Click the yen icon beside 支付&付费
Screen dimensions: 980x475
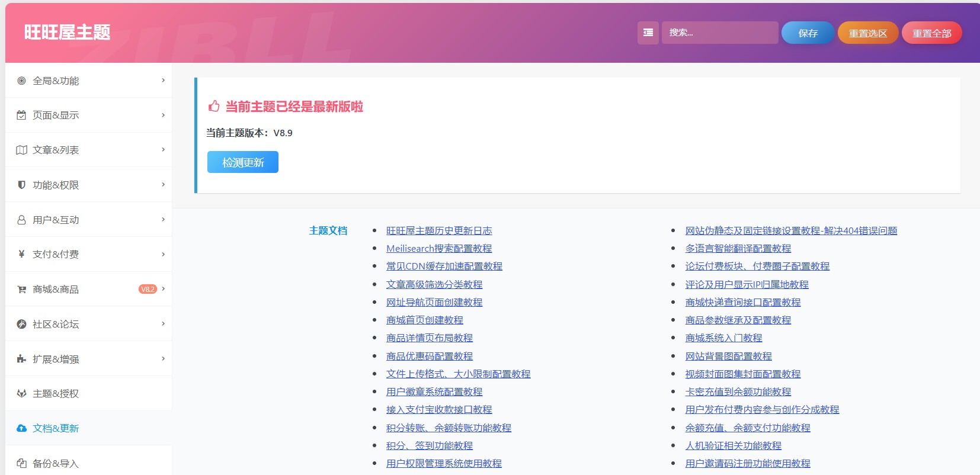(21, 254)
